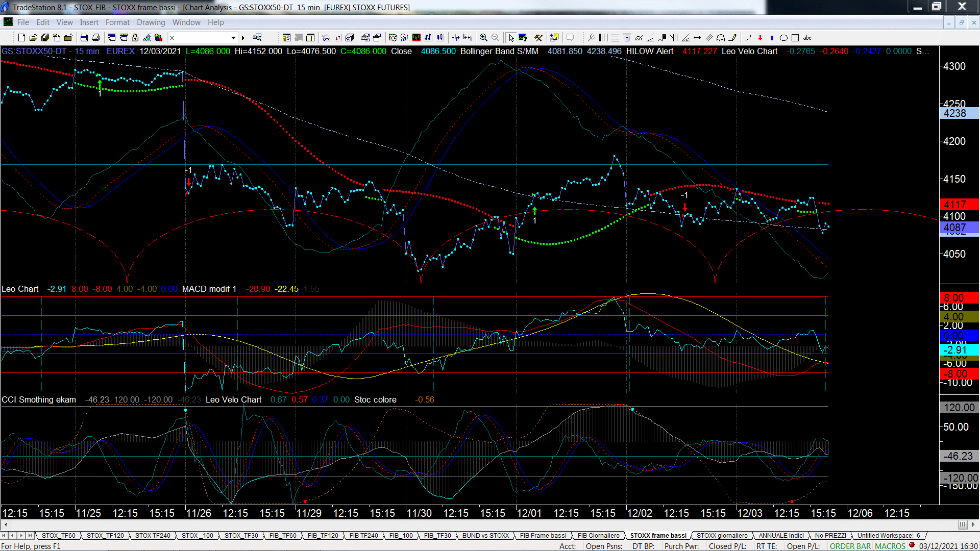Viewport: 980px width, 551px height.
Task: Switch to the FIB_TF60 workspace tab
Action: point(283,536)
